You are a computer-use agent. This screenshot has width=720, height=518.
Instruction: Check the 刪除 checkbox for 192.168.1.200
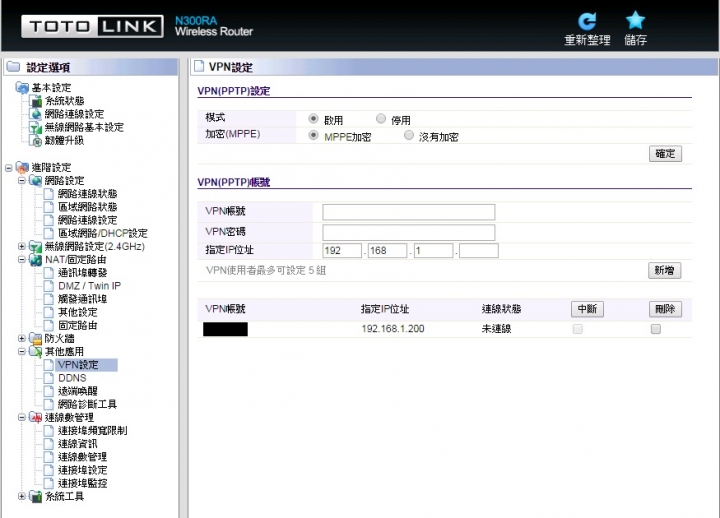[x=656, y=329]
